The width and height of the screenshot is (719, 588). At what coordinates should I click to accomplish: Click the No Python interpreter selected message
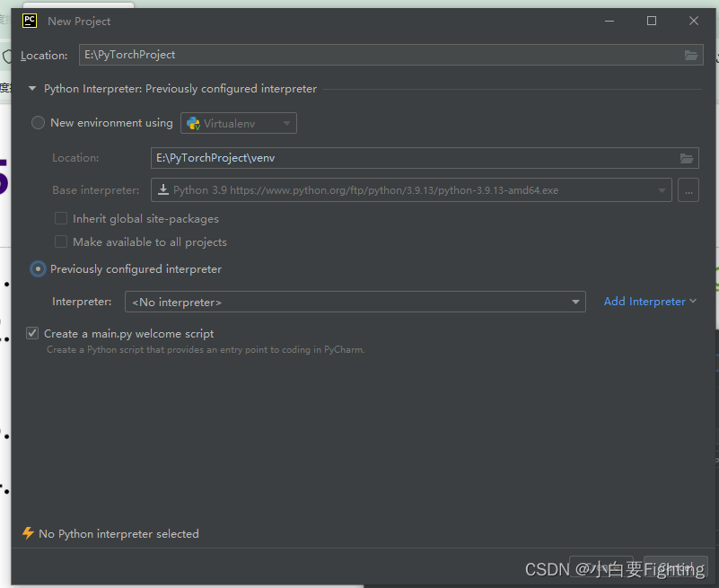point(118,534)
